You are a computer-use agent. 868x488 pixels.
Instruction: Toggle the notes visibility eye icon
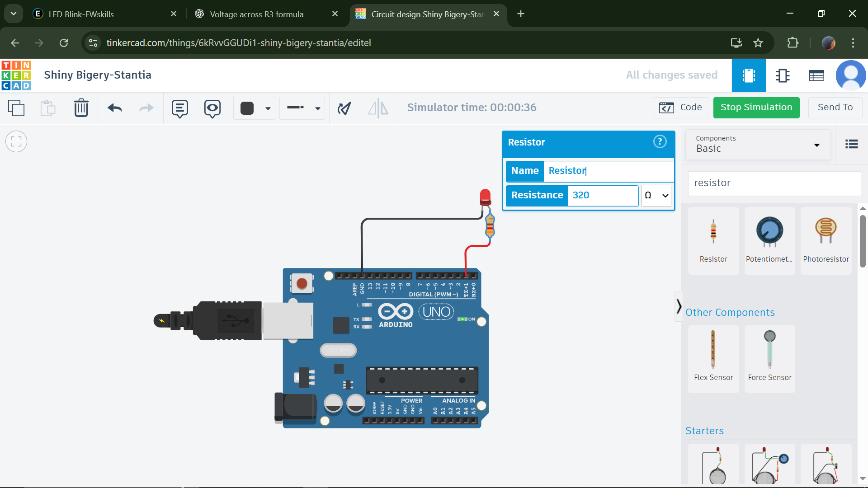(212, 108)
